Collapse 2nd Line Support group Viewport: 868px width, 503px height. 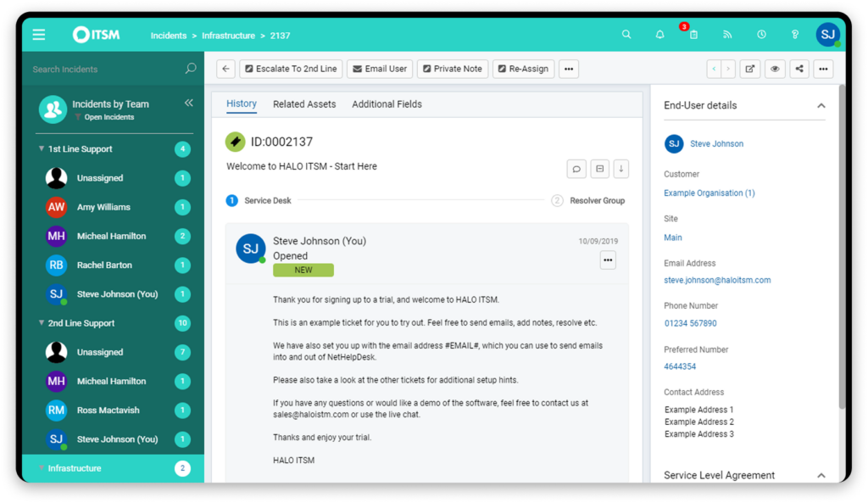(42, 322)
